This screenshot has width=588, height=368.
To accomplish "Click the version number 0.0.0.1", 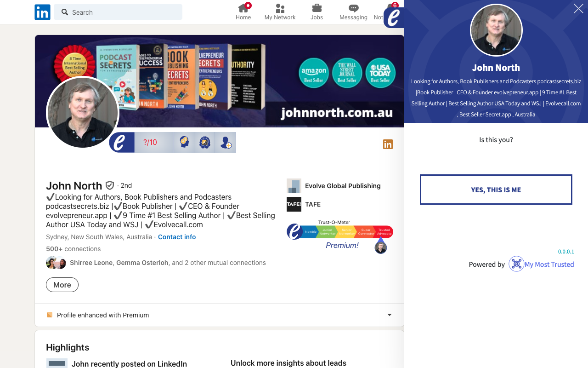I will 566,252.
